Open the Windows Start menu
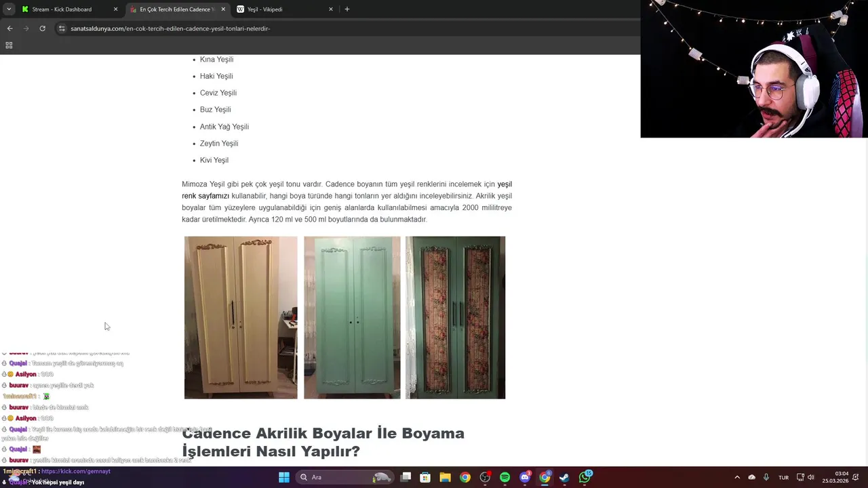This screenshot has height=488, width=868. 284,477
